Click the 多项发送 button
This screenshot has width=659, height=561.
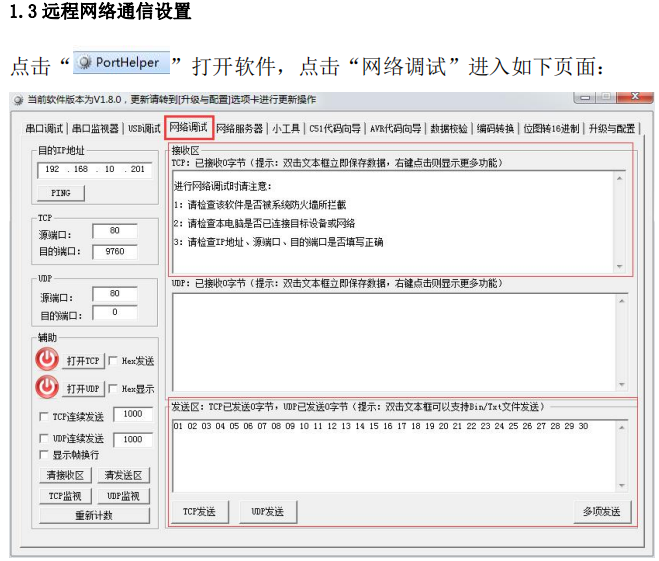(x=602, y=511)
